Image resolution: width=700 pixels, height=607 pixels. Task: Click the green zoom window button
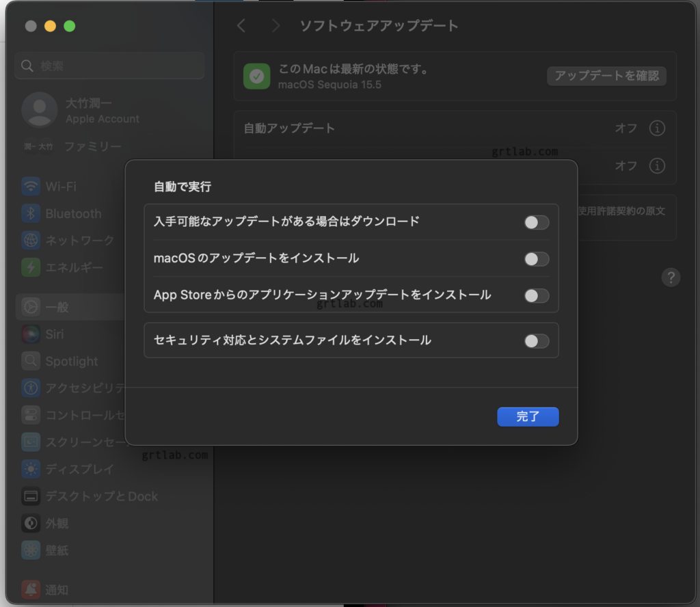(70, 27)
